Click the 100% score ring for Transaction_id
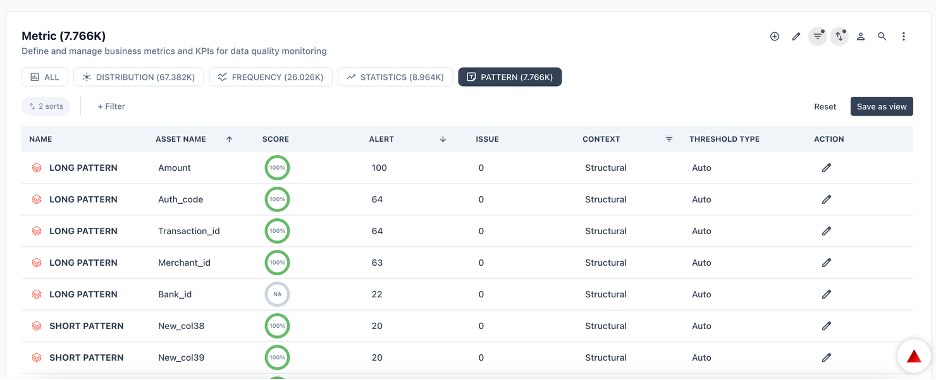 (x=277, y=231)
